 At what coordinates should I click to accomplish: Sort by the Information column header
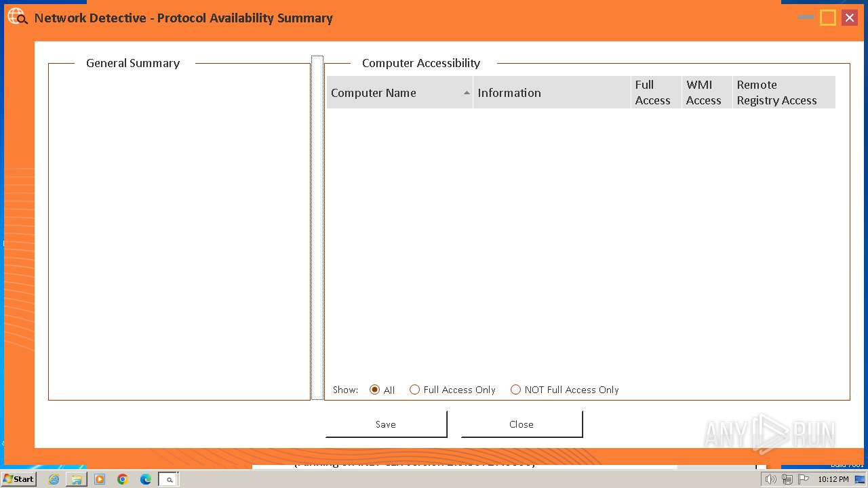[x=551, y=93]
